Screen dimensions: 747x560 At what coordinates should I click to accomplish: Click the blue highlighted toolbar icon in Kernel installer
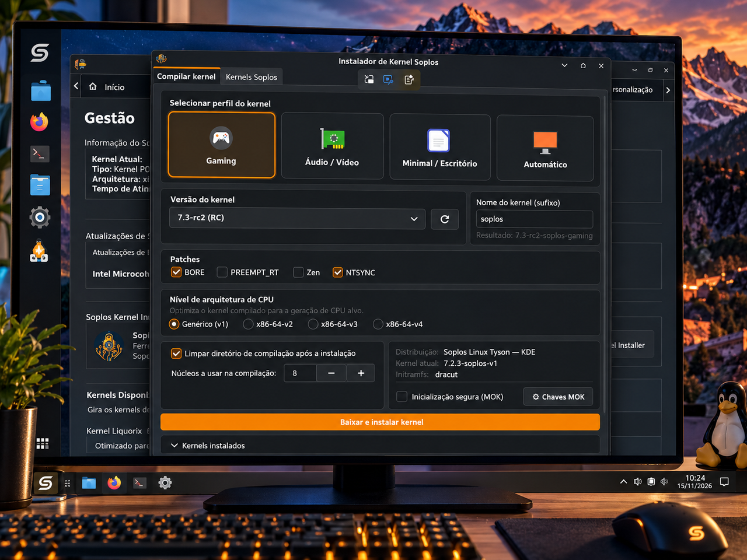coord(388,79)
